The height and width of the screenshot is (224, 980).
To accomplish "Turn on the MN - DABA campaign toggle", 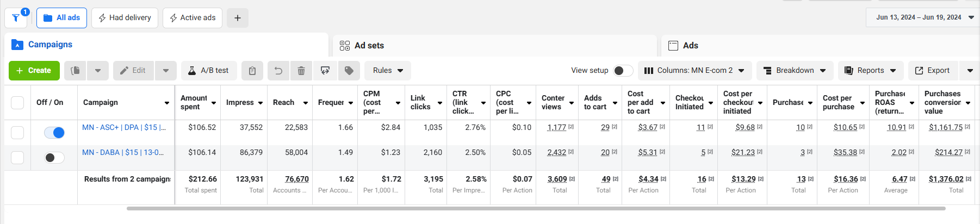I will 54,158.
